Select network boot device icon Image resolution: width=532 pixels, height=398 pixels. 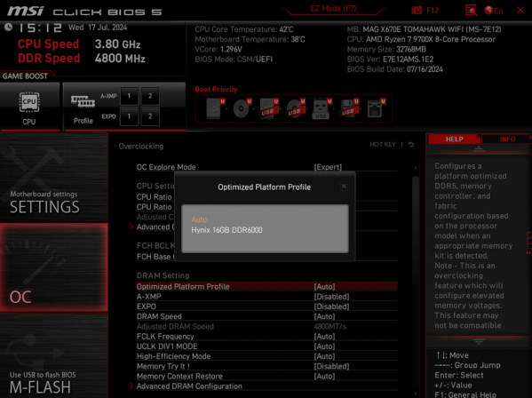[376, 108]
